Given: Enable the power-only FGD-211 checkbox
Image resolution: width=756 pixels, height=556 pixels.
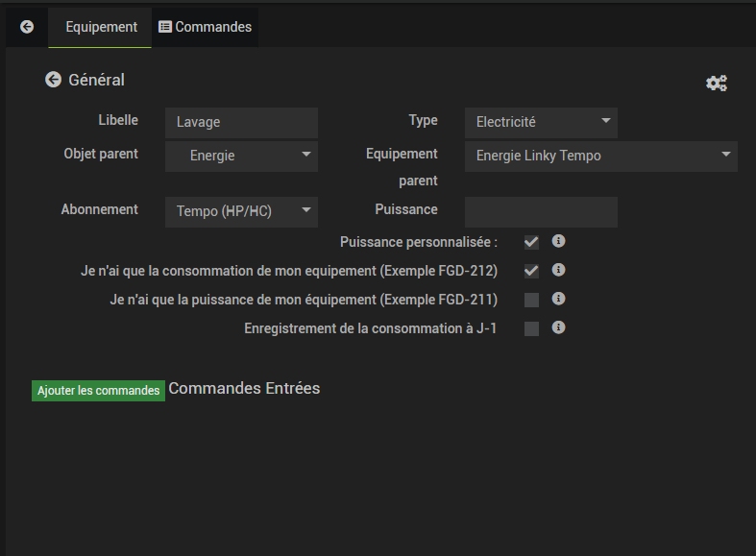Looking at the screenshot, I should coord(531,300).
